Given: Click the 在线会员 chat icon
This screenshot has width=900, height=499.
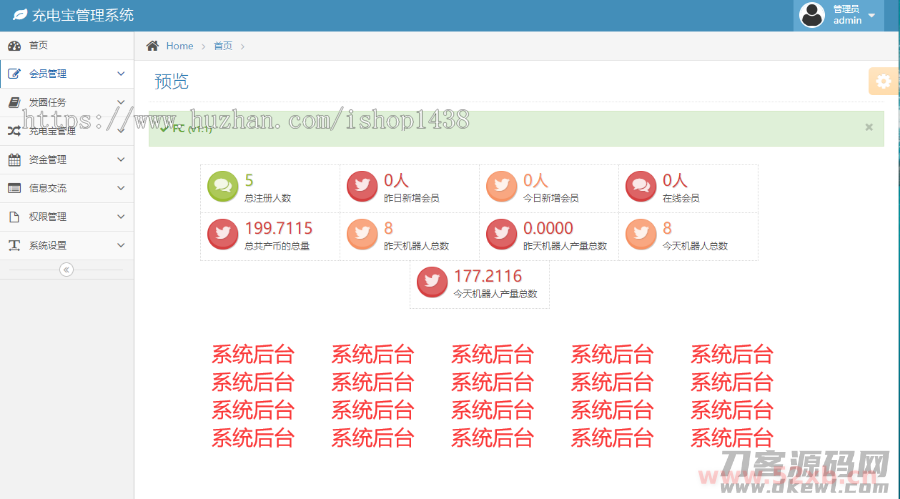Looking at the screenshot, I should tap(640, 187).
